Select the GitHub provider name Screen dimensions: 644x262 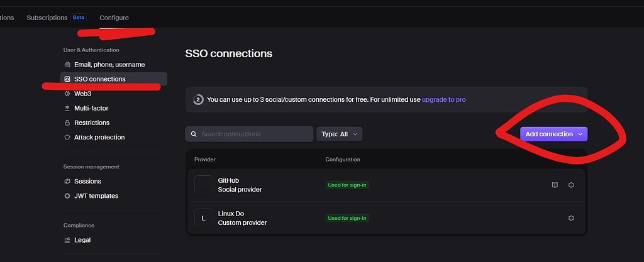coord(228,180)
